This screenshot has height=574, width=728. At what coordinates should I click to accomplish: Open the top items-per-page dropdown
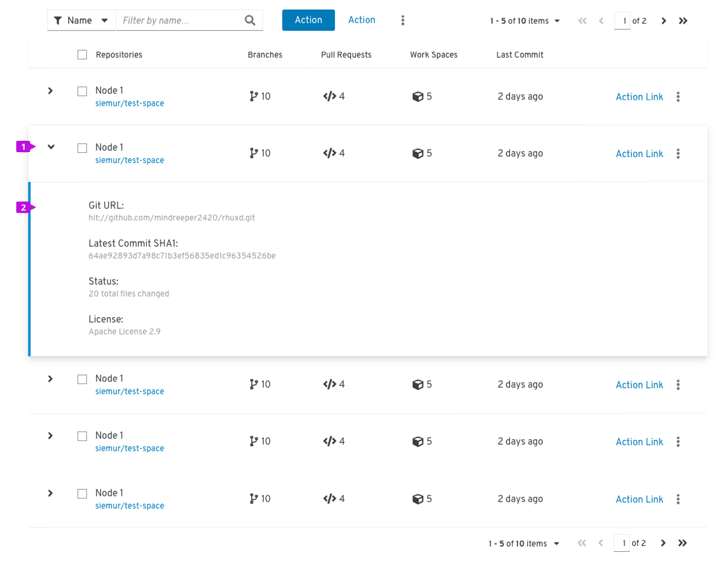526,21
